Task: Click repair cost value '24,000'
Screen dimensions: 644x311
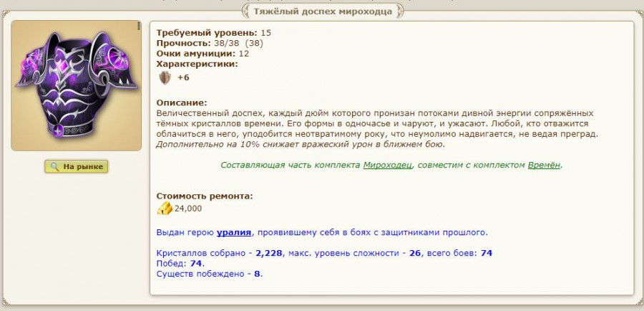Action: (188, 209)
